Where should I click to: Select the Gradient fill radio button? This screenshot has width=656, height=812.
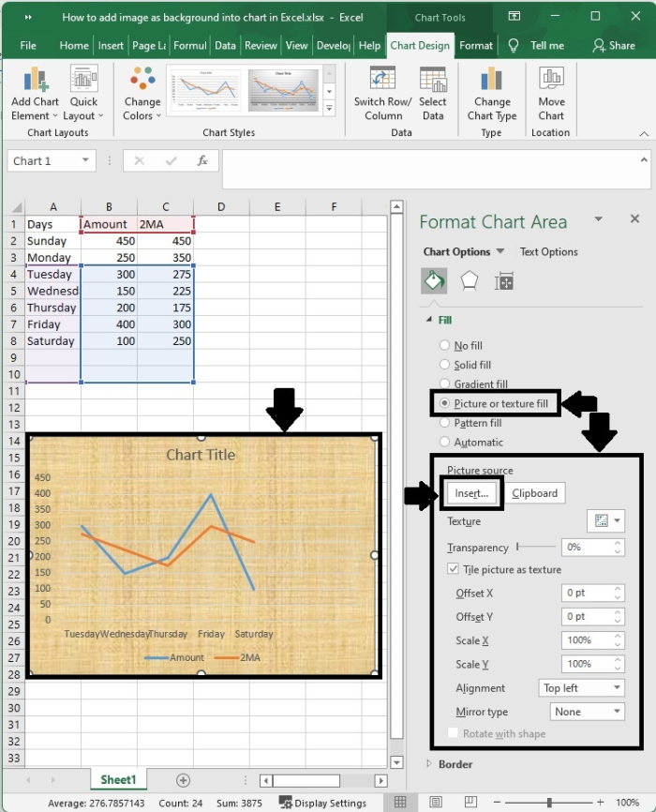pyautogui.click(x=444, y=383)
